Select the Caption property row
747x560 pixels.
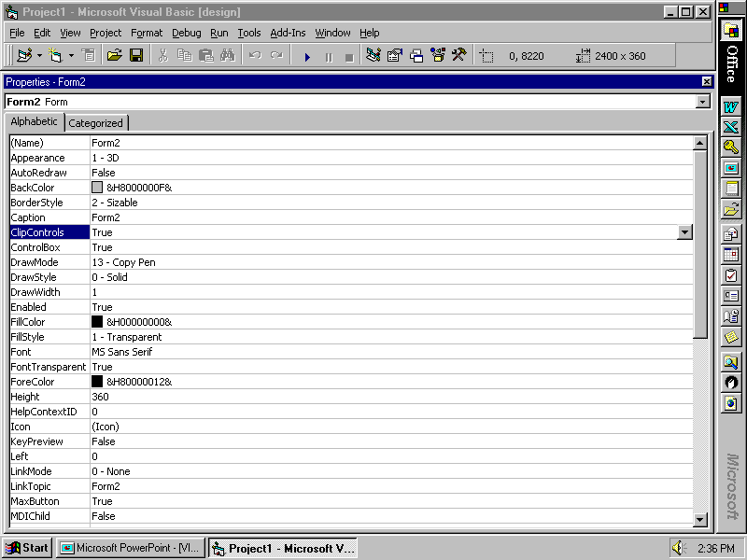point(351,217)
